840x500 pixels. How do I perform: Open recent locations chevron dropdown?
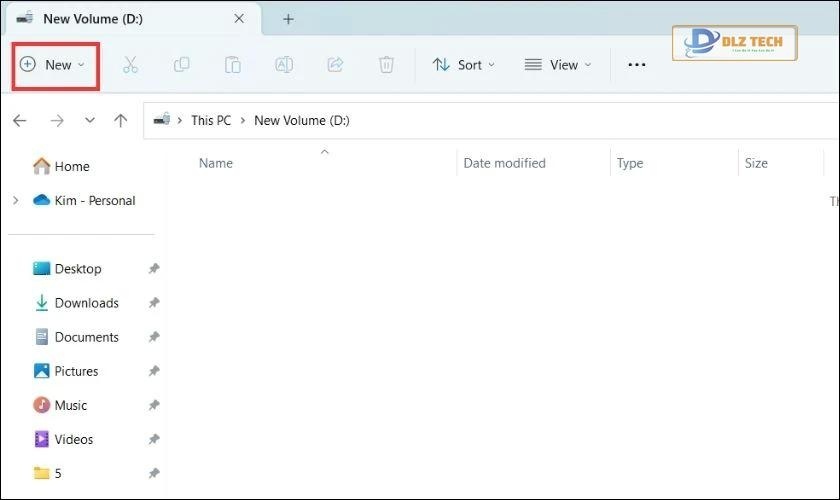(90, 120)
